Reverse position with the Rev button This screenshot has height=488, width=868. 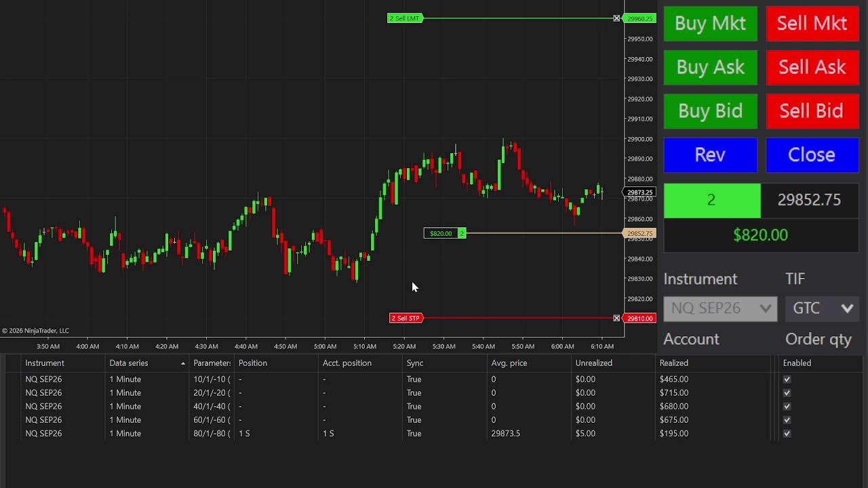click(x=711, y=155)
